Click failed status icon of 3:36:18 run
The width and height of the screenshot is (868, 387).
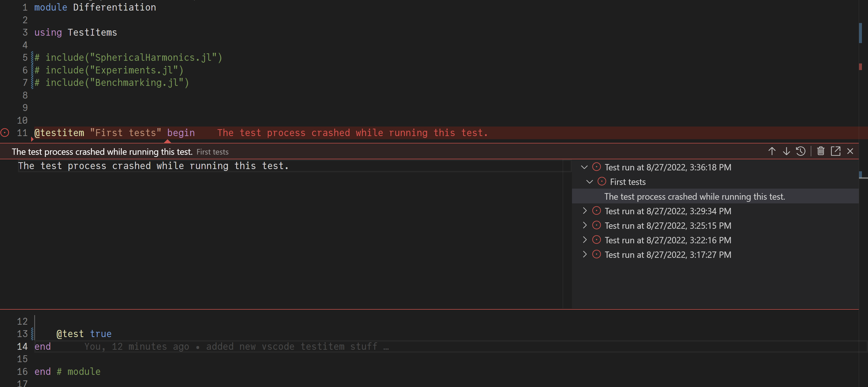click(597, 167)
